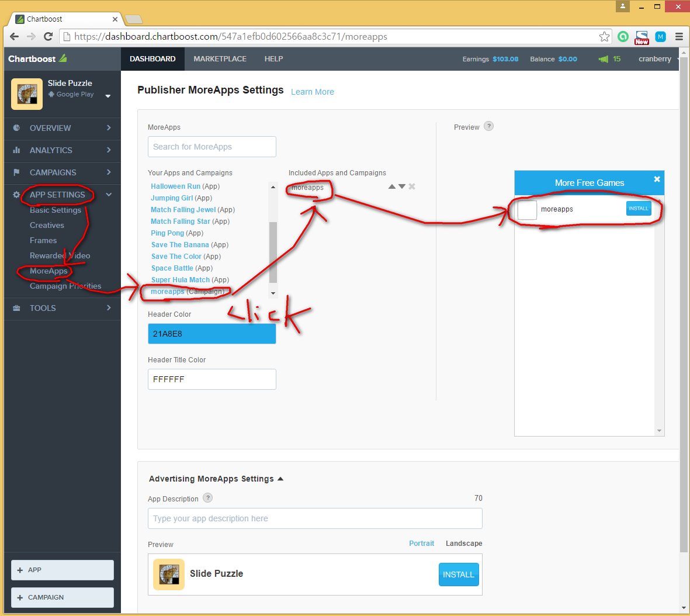Click the Search for MoreApps field

coord(212,147)
